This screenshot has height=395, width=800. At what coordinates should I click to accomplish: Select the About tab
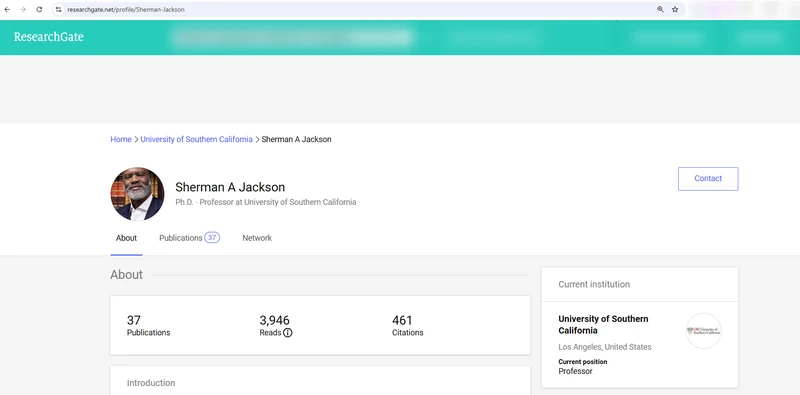[x=126, y=238]
